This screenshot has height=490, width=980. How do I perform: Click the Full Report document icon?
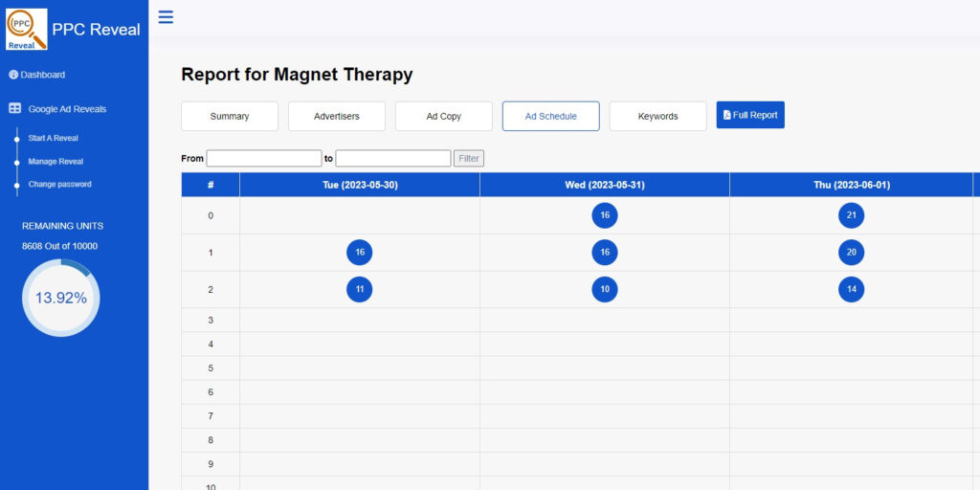726,115
